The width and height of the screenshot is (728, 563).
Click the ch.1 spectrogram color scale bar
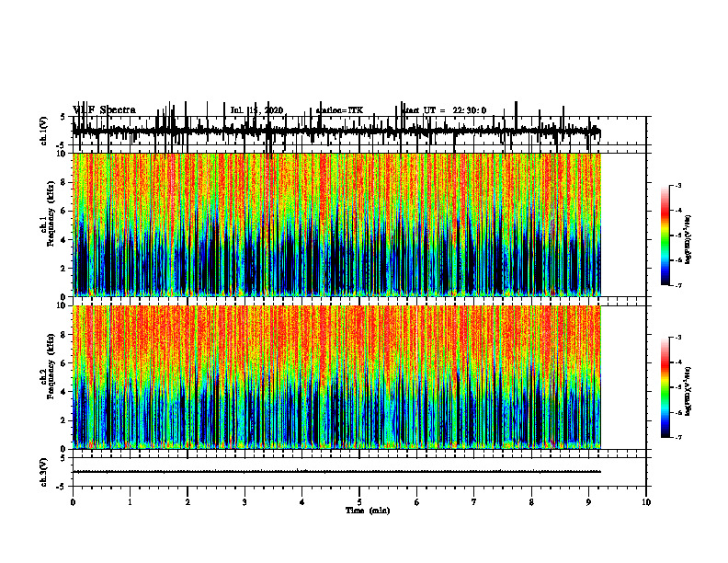665,235
